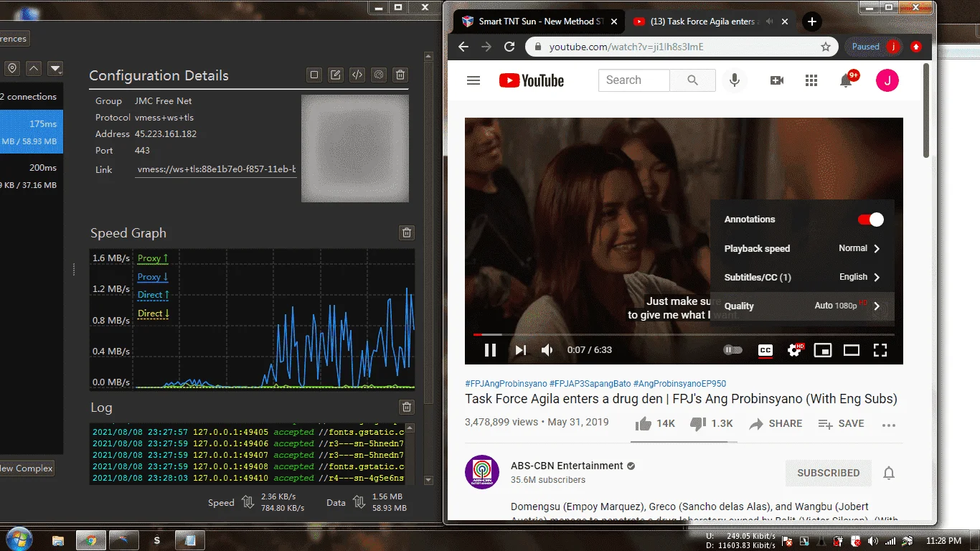
Task: Click the SAVE to playlist button
Action: (x=841, y=424)
